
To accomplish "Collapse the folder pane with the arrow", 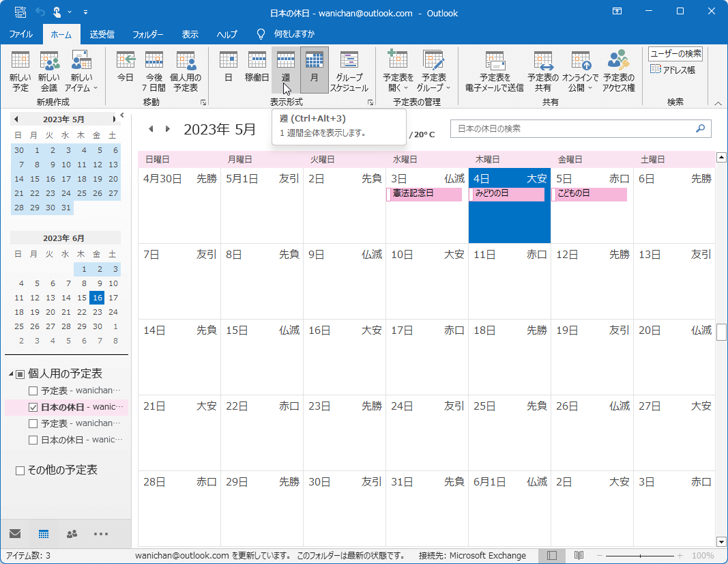I will point(122,115).
